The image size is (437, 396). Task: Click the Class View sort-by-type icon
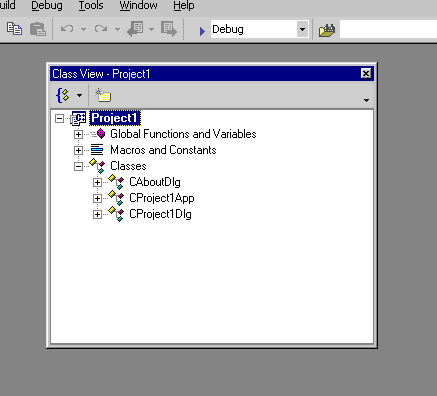[63, 96]
